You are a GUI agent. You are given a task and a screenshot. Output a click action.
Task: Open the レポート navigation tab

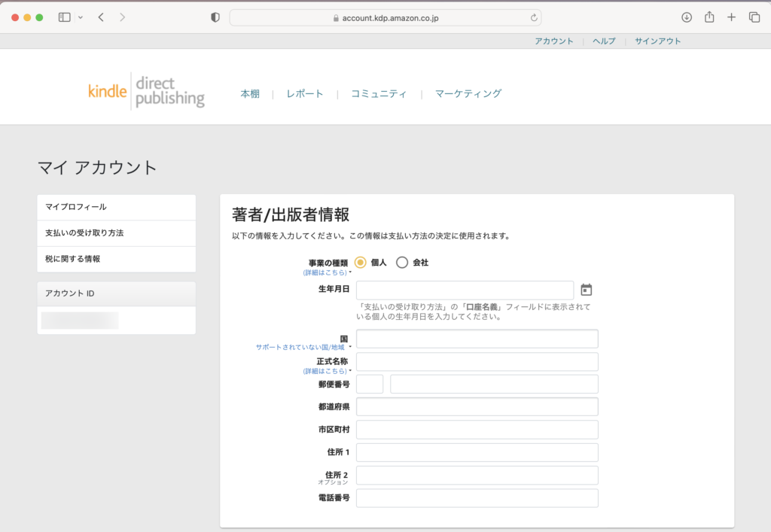coord(305,94)
